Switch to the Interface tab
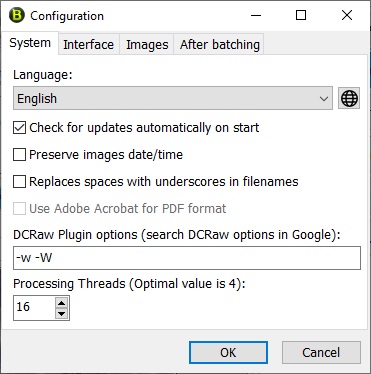 [x=88, y=44]
